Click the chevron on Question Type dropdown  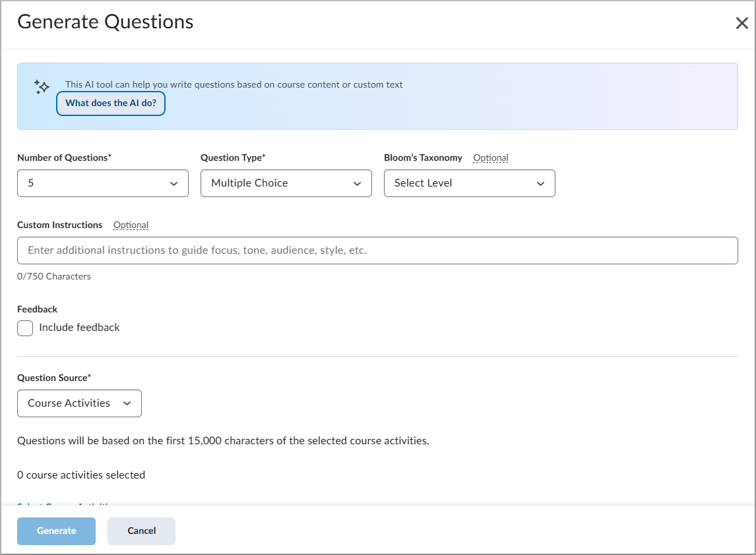(x=357, y=183)
